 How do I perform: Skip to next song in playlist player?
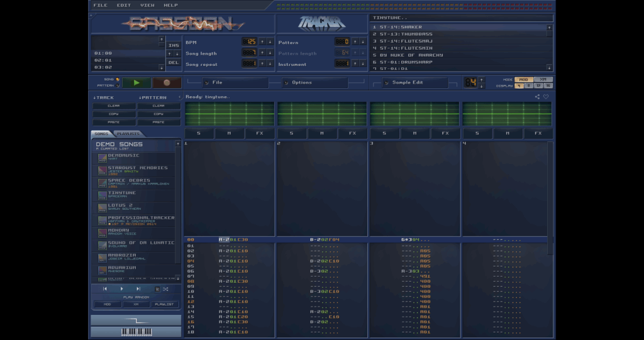pos(138,289)
